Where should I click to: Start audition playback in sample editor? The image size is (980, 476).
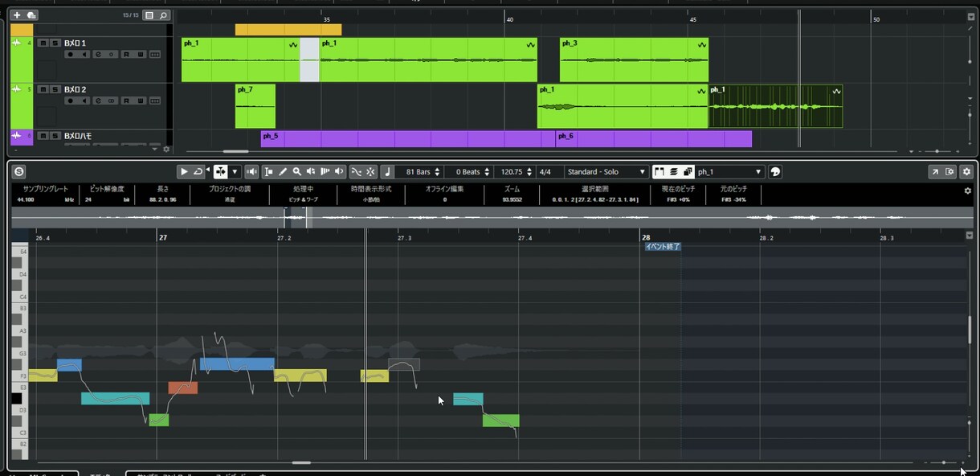184,171
